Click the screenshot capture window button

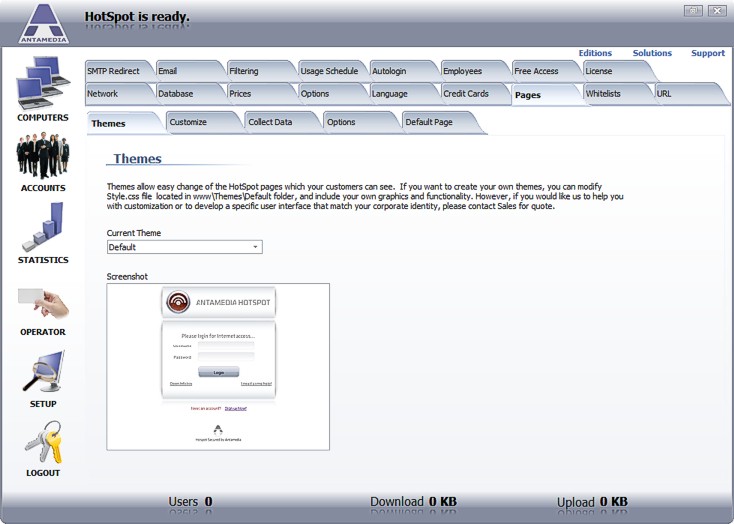(x=693, y=10)
